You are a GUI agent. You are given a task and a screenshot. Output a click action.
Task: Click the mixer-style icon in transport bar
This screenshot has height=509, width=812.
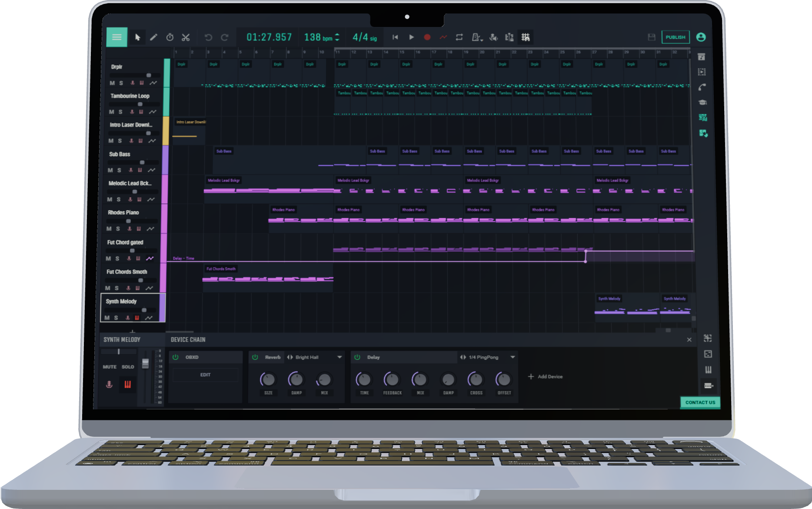pos(509,37)
